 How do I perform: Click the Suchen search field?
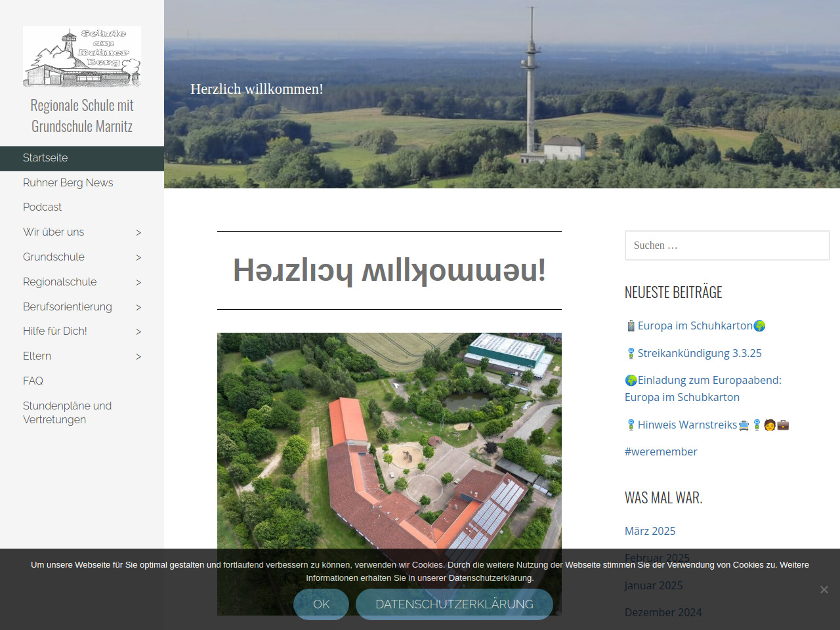(726, 245)
